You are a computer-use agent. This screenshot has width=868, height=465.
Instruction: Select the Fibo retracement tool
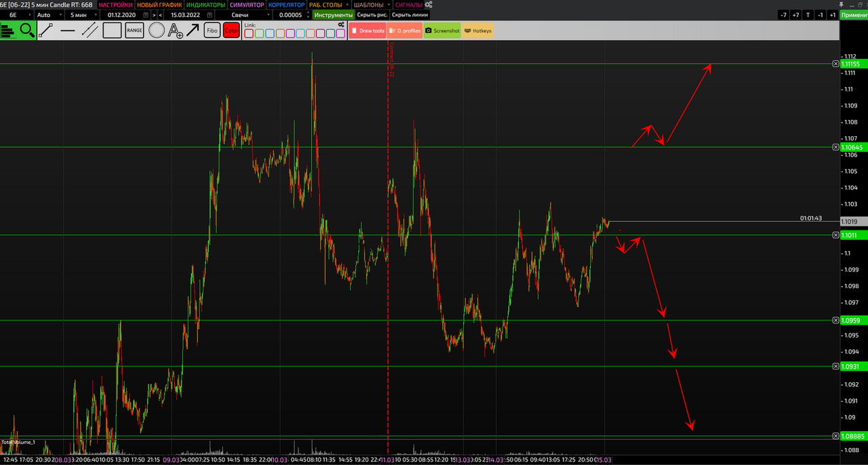point(212,30)
